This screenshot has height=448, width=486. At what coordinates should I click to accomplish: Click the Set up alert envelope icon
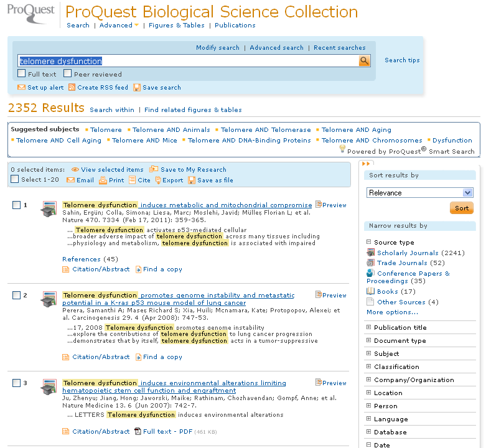(21, 87)
